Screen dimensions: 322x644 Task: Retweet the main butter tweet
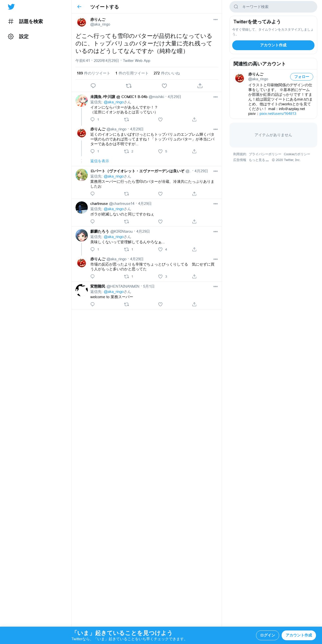tap(129, 86)
